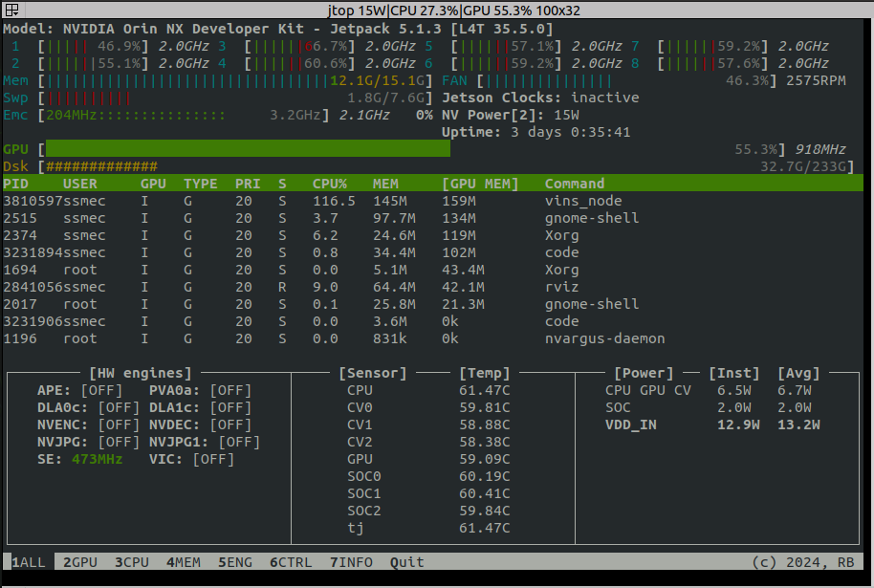This screenshot has width=874, height=588.
Task: Select the rviz process row
Action: (432, 287)
